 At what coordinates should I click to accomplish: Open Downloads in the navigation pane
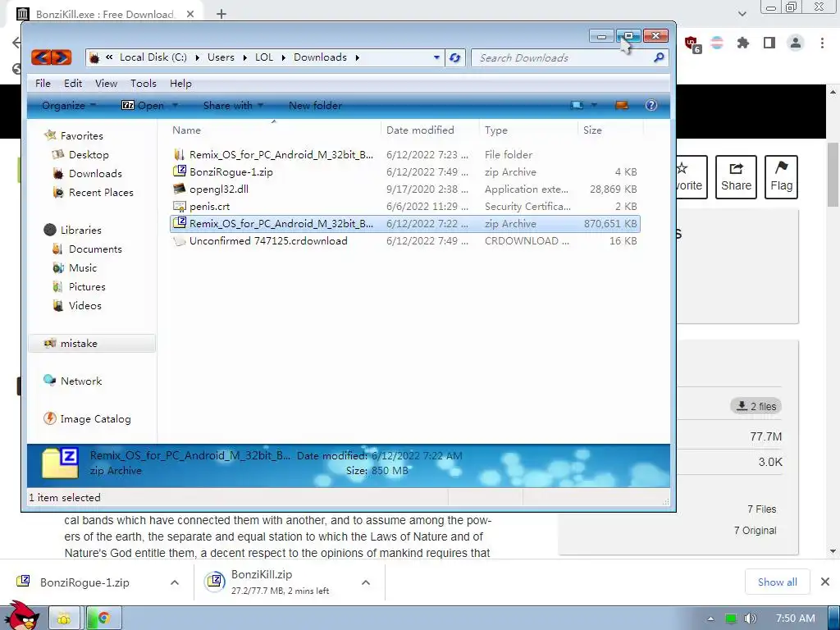tap(95, 174)
